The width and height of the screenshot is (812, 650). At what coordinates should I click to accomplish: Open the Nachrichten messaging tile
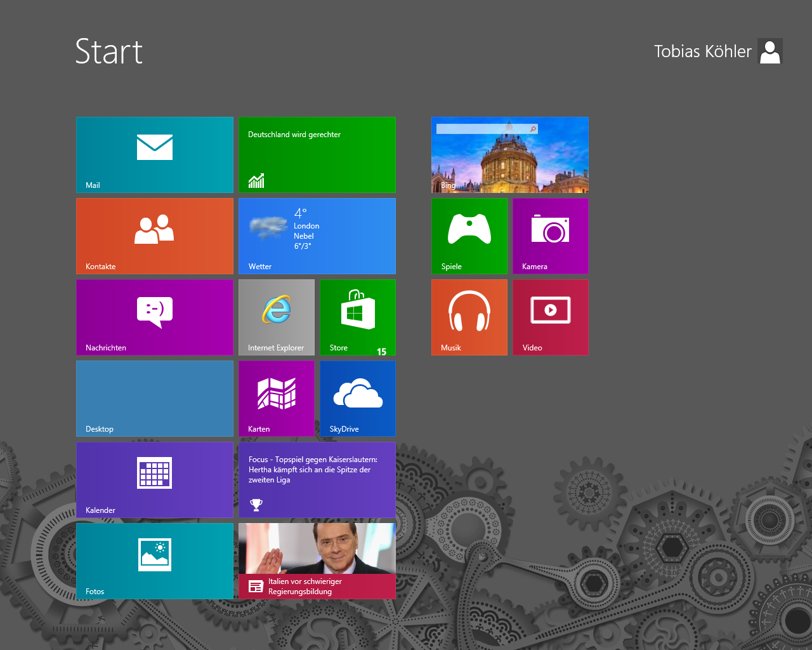(x=155, y=317)
